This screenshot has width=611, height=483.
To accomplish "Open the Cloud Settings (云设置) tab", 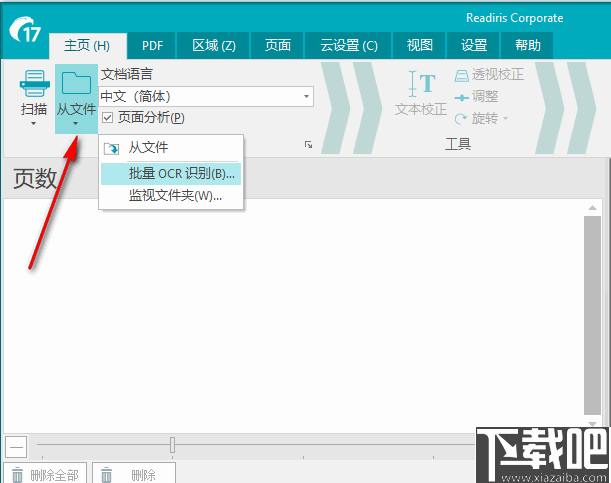I will coord(348,46).
